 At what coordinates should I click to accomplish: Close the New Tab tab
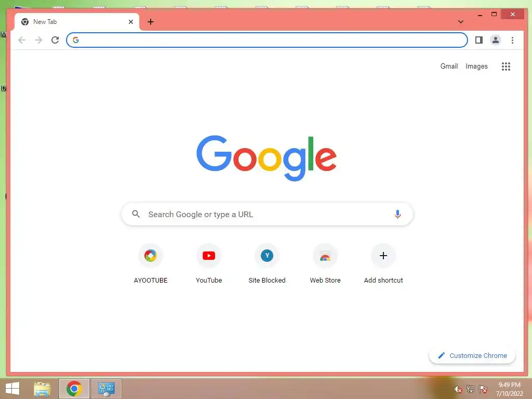(x=131, y=22)
